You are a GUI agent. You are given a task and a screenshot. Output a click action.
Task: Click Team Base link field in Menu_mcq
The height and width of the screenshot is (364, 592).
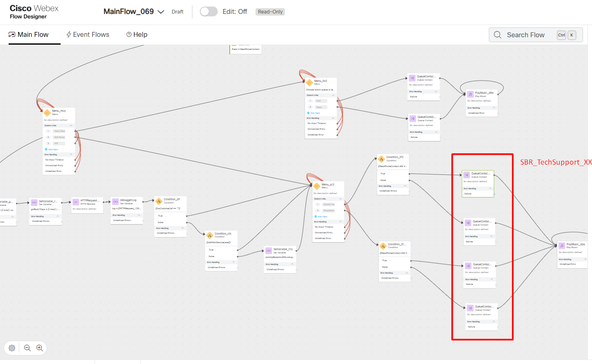coord(59,131)
